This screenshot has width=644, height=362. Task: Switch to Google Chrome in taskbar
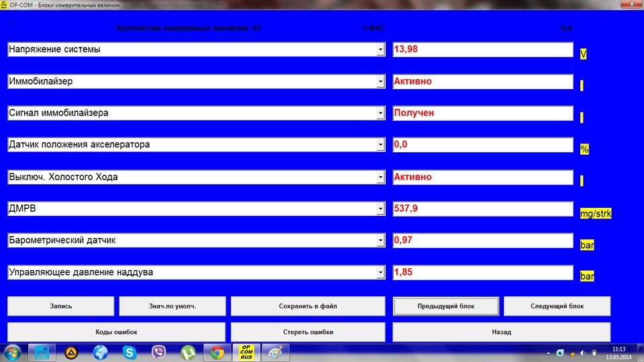[x=217, y=353]
